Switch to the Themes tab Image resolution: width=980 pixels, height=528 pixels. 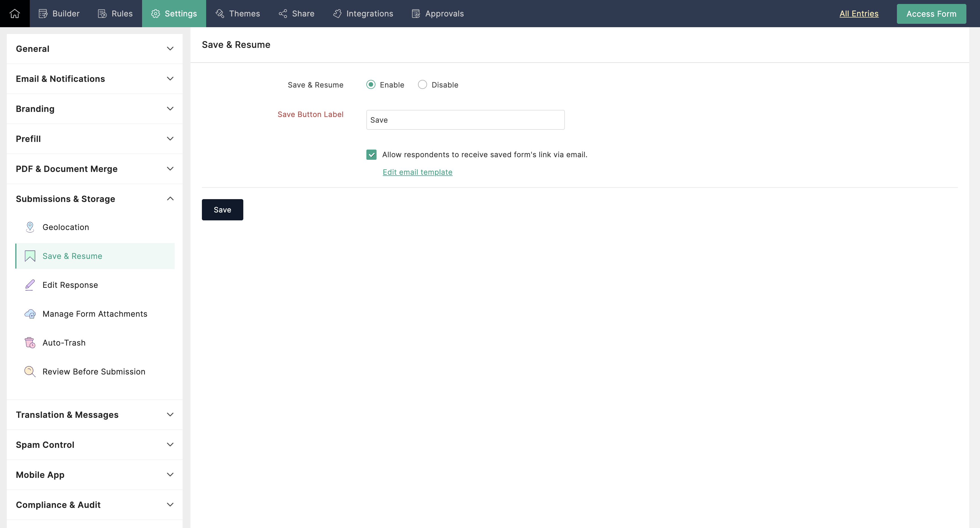coord(245,14)
